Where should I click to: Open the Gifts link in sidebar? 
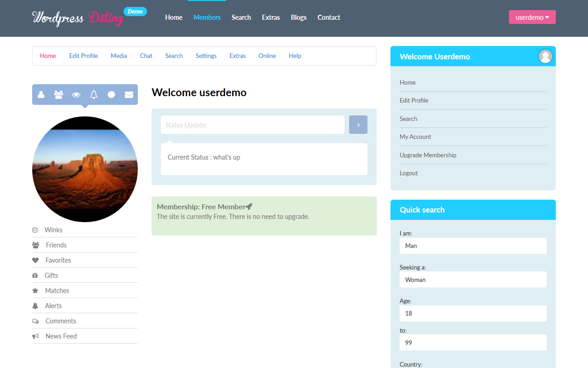51,276
